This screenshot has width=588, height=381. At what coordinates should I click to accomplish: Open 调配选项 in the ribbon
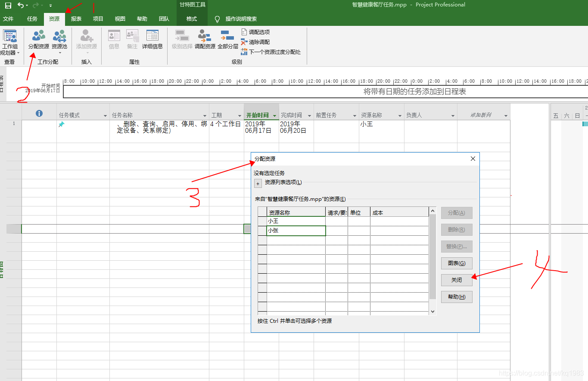point(255,32)
